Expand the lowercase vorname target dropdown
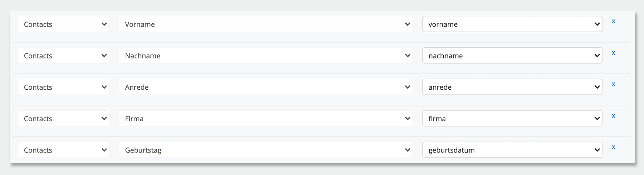The image size is (644, 175). tap(512, 24)
